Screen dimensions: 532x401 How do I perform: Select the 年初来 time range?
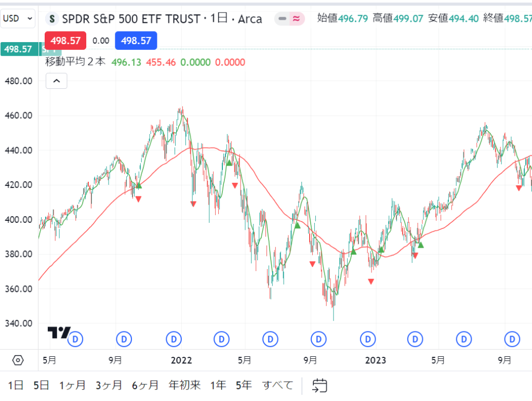tap(184, 385)
